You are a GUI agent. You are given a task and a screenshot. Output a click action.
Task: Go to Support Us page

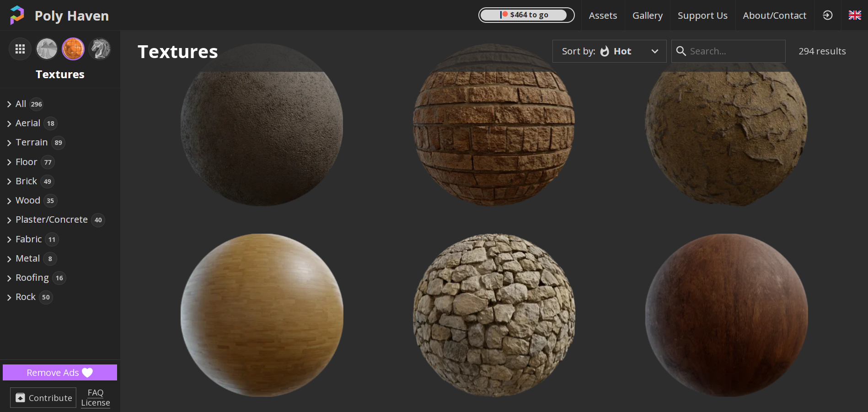pyautogui.click(x=702, y=16)
